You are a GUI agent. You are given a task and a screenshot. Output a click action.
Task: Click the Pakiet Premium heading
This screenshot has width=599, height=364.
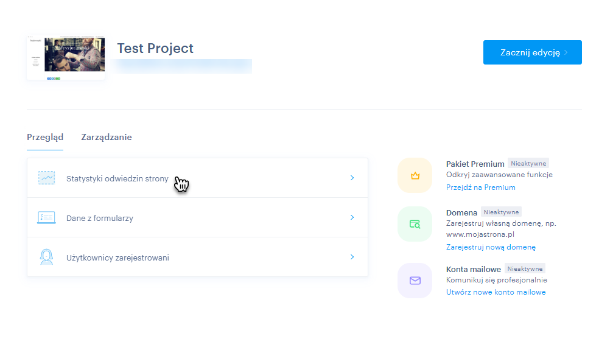475,164
